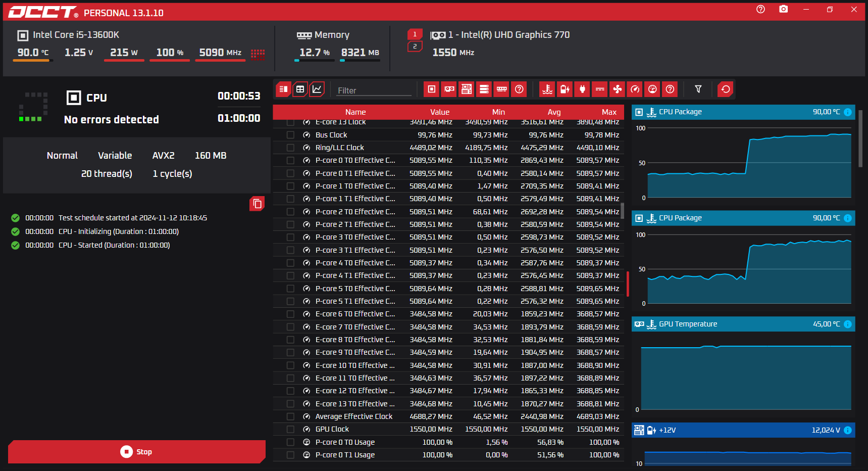Viewport: 868px width, 471px height.
Task: Check the P-core 0 T0 Effective Clock checkbox
Action: 290,160
